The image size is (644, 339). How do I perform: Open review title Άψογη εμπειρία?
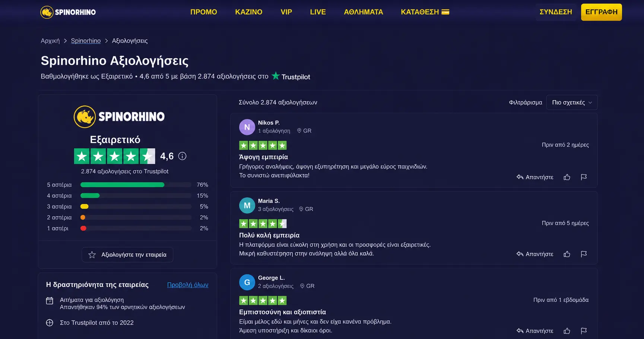pos(263,157)
